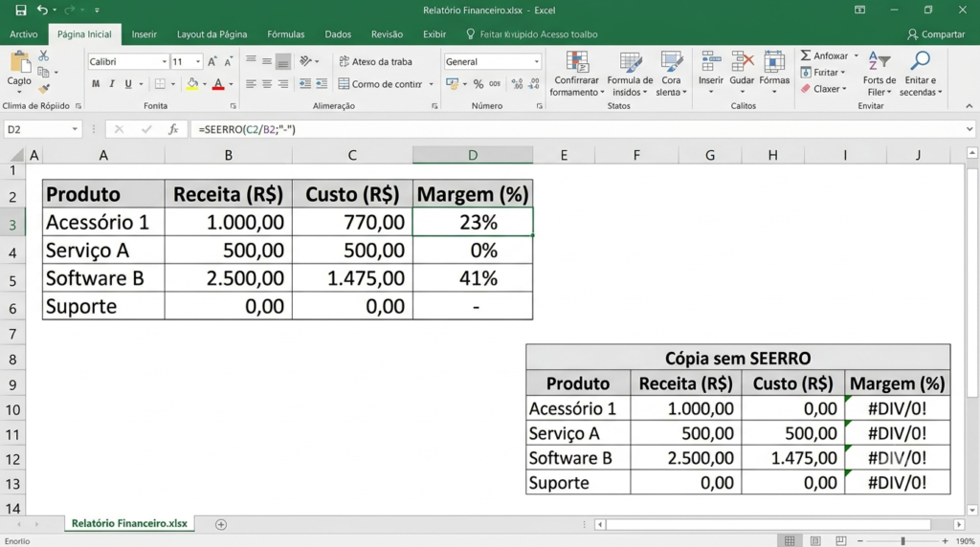This screenshot has width=980, height=547.
Task: Increase indent using the right indent icon
Action: coord(322,83)
